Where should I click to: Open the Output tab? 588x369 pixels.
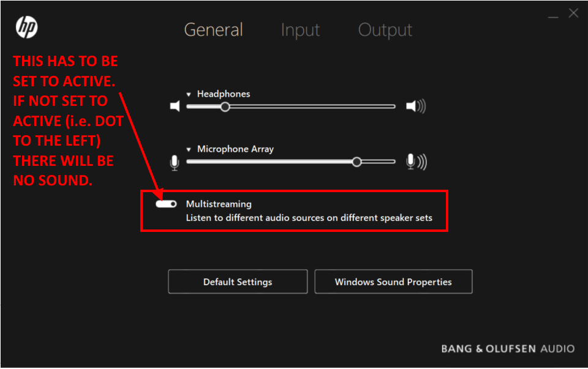385,30
